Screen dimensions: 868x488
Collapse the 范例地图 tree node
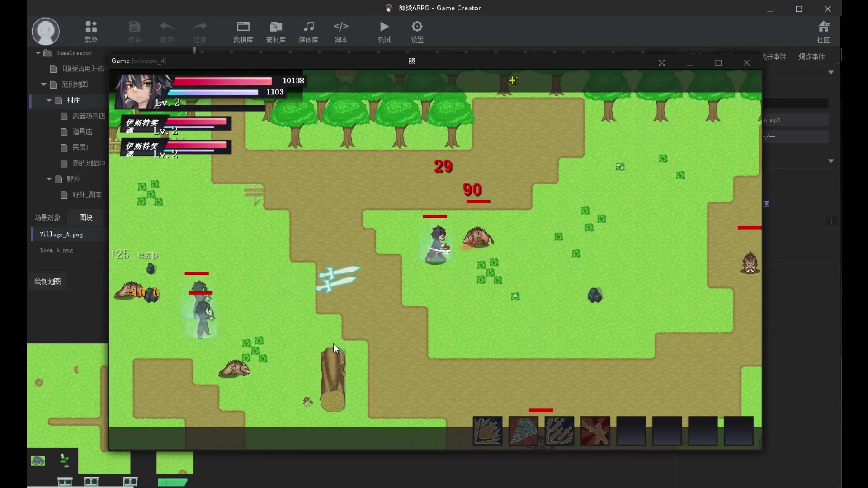pos(43,84)
